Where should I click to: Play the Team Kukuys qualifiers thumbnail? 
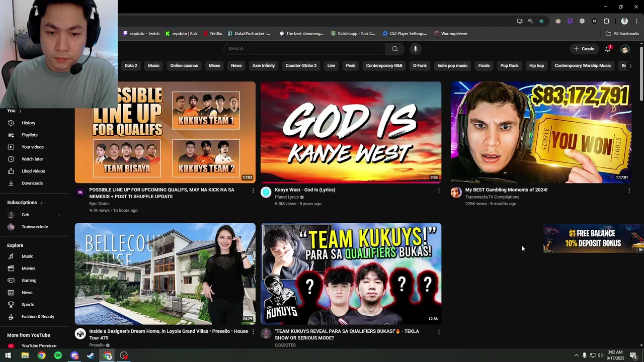click(x=351, y=274)
